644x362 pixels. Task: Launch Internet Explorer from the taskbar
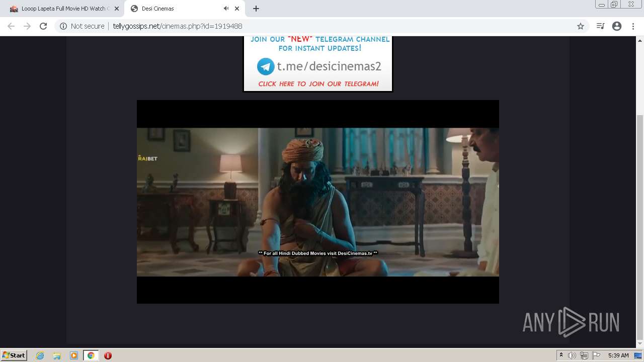[x=40, y=355]
